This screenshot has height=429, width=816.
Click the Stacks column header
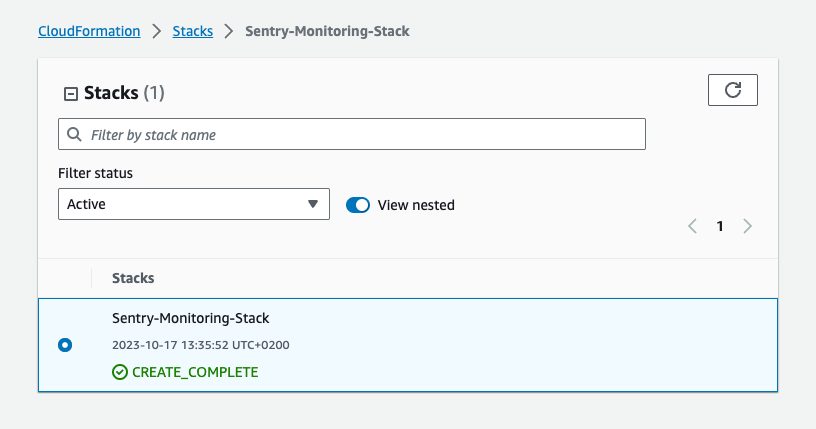[x=133, y=277]
